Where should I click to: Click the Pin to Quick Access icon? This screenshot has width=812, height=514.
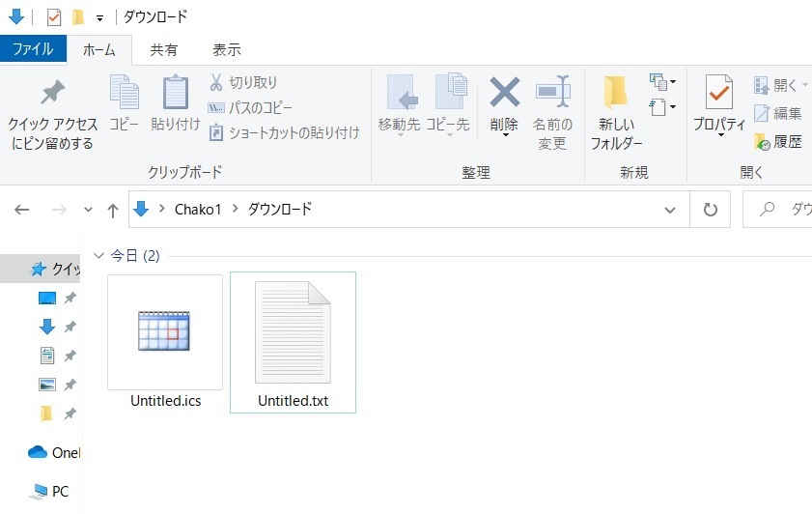tap(52, 95)
